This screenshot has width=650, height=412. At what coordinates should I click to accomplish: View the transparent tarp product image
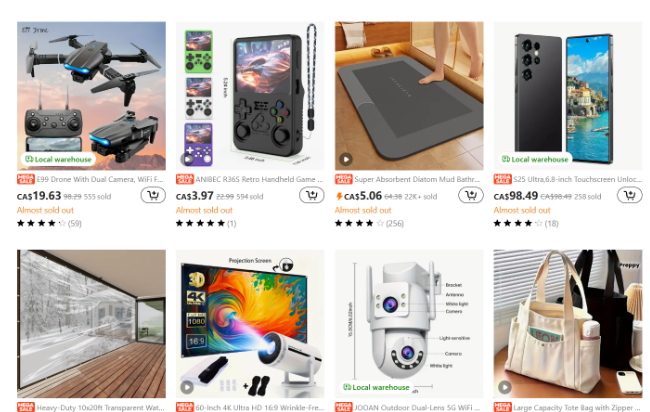[91, 324]
